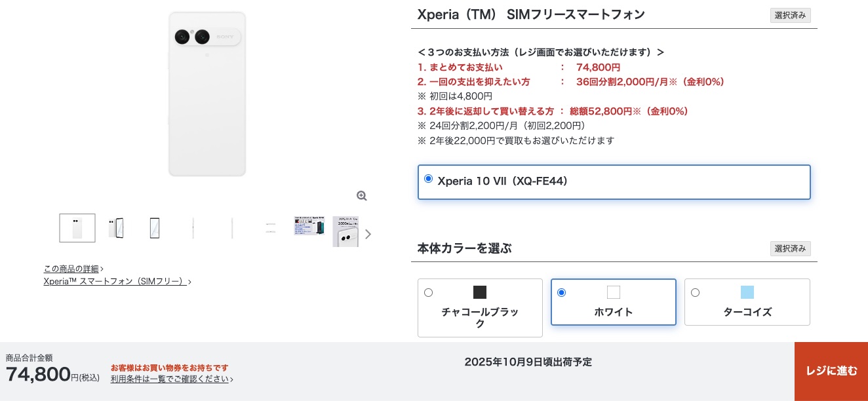
Task: Open Xperia™ スマートフォン（SIMフリー）link
Action: click(x=115, y=281)
